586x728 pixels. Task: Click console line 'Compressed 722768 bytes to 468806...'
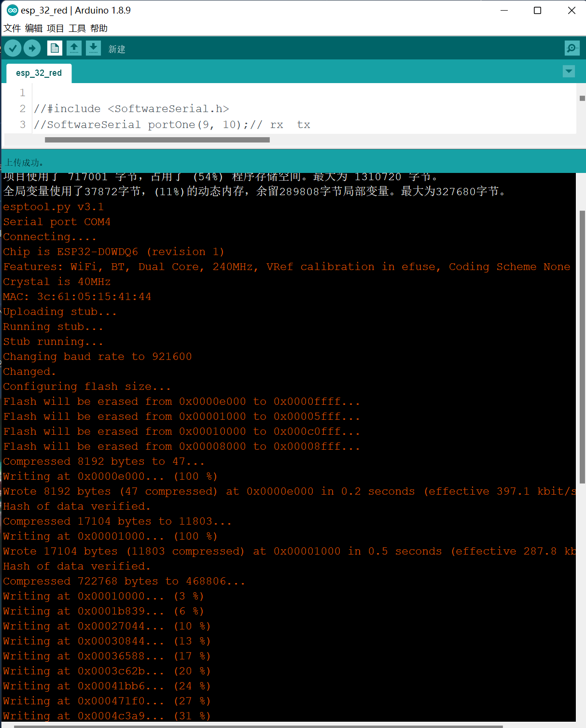point(124,581)
